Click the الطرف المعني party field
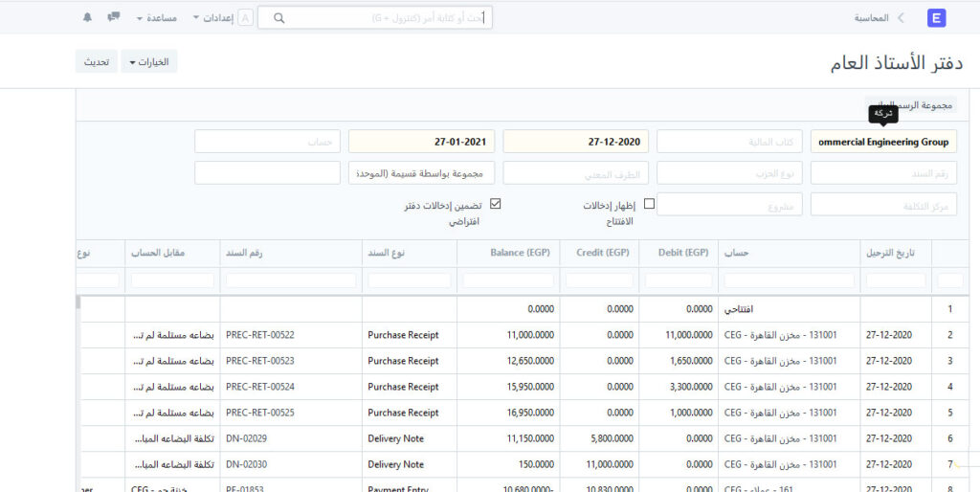980x492 pixels. point(575,173)
